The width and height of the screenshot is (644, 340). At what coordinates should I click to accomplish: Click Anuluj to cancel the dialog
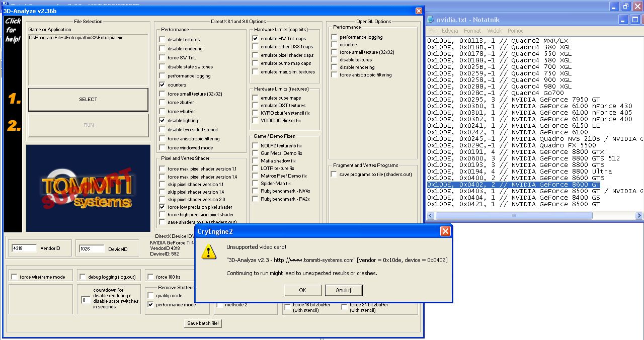coord(343,290)
